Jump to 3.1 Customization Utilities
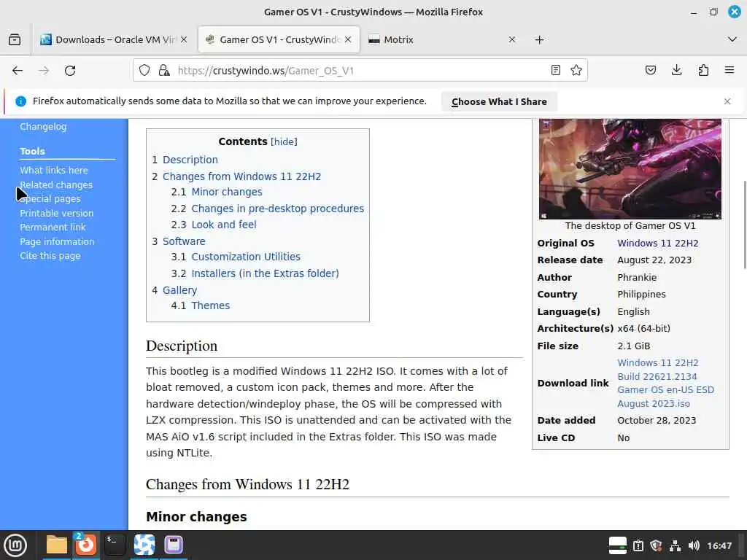Screen dimensions: 747x560 click(x=236, y=257)
